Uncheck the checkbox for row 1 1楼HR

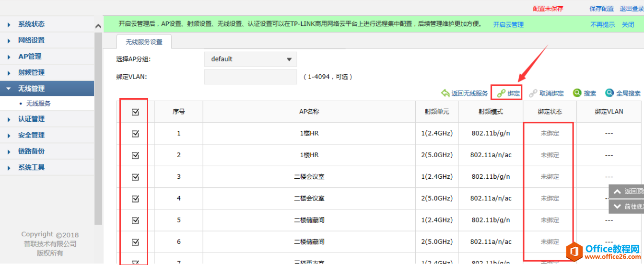pyautogui.click(x=135, y=133)
